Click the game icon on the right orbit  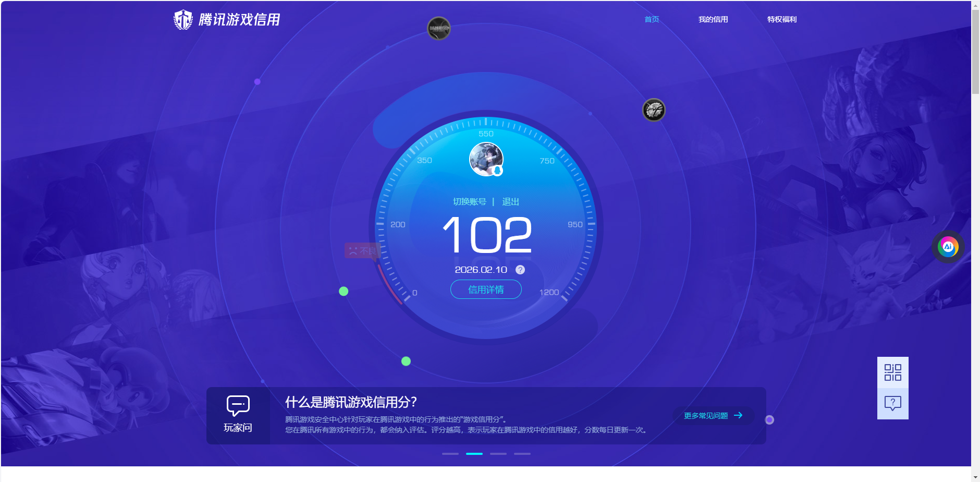point(654,110)
